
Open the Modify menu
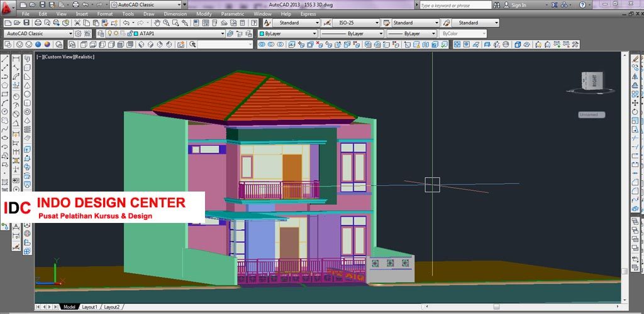tap(204, 14)
